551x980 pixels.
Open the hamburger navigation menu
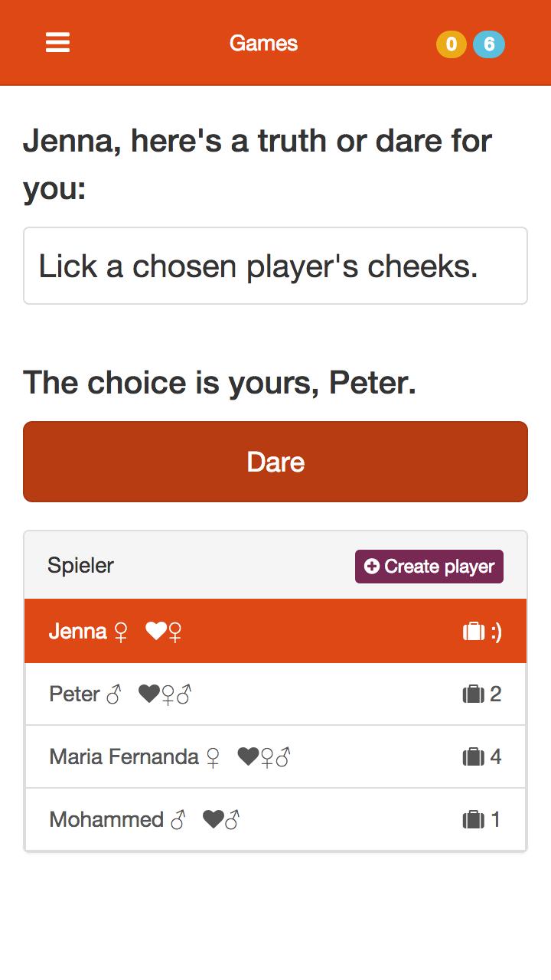57,43
